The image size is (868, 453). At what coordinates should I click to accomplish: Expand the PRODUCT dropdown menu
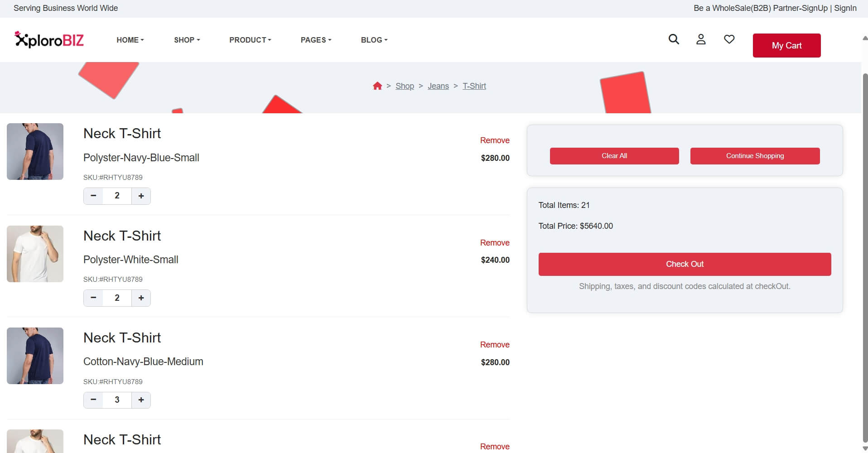[x=250, y=40]
